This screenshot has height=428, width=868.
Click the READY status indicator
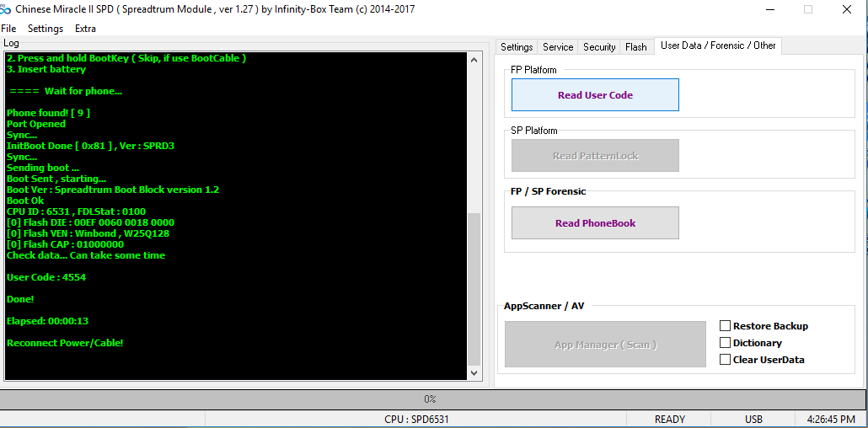coord(670,419)
